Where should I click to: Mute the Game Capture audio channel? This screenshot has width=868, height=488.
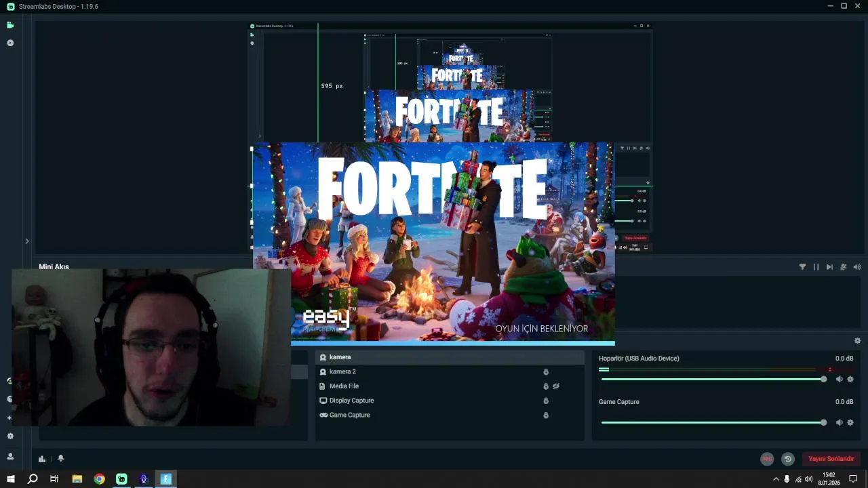point(839,422)
